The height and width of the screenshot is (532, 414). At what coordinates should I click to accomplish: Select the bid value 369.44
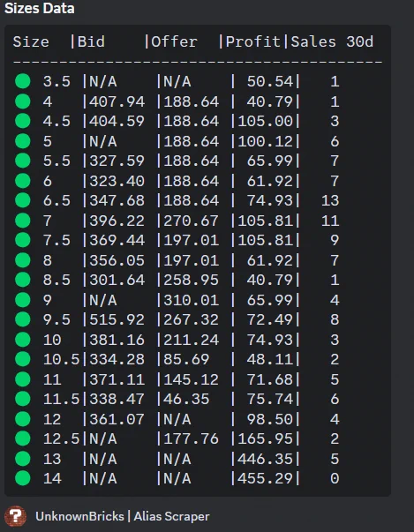117,241
